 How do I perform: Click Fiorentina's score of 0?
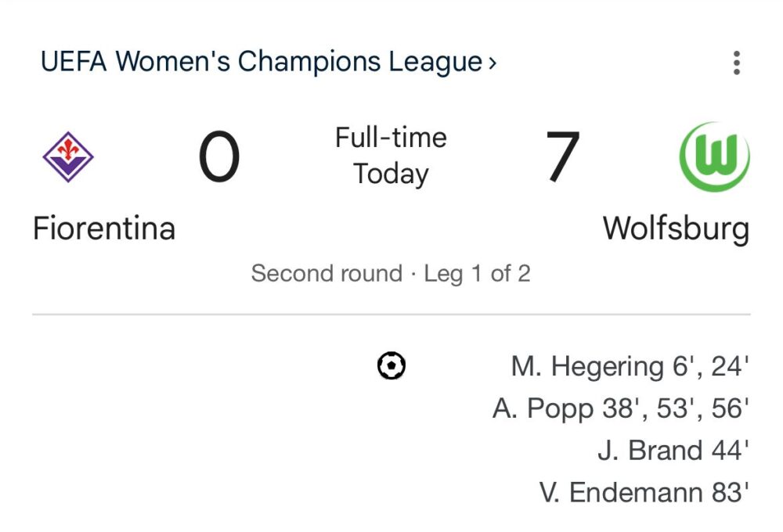click(x=218, y=157)
